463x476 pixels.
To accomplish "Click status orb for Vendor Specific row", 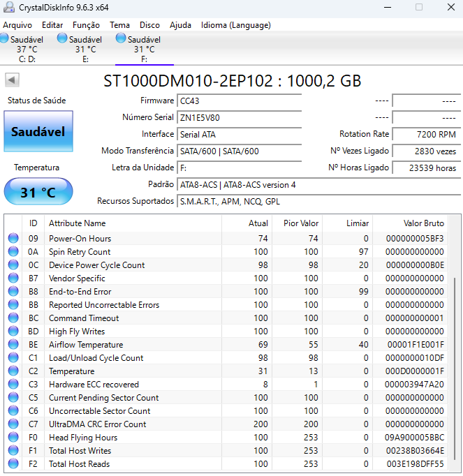I will click(x=13, y=278).
